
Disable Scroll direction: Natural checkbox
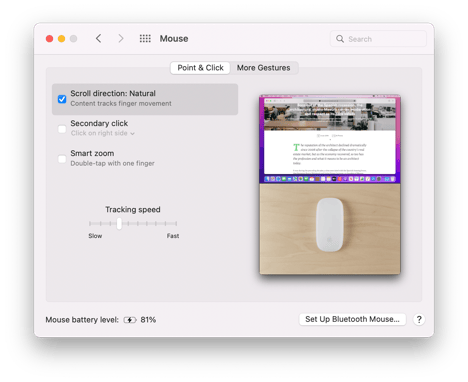pos(62,99)
